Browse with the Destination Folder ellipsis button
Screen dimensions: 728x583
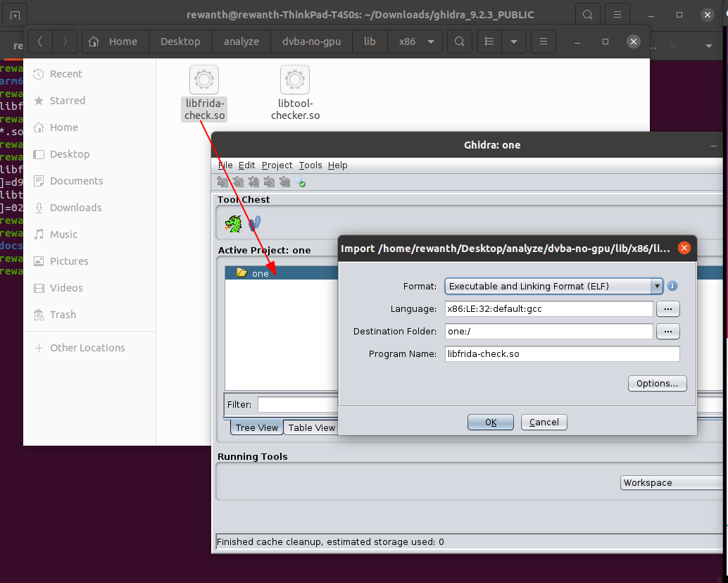(x=667, y=332)
